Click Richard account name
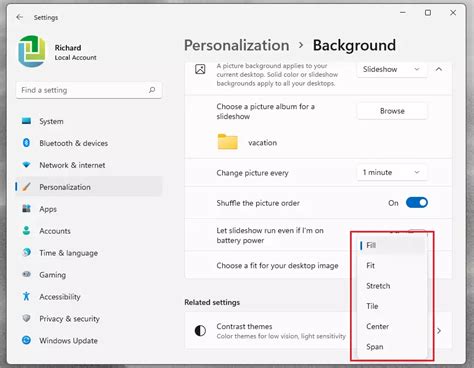 pyautogui.click(x=68, y=48)
